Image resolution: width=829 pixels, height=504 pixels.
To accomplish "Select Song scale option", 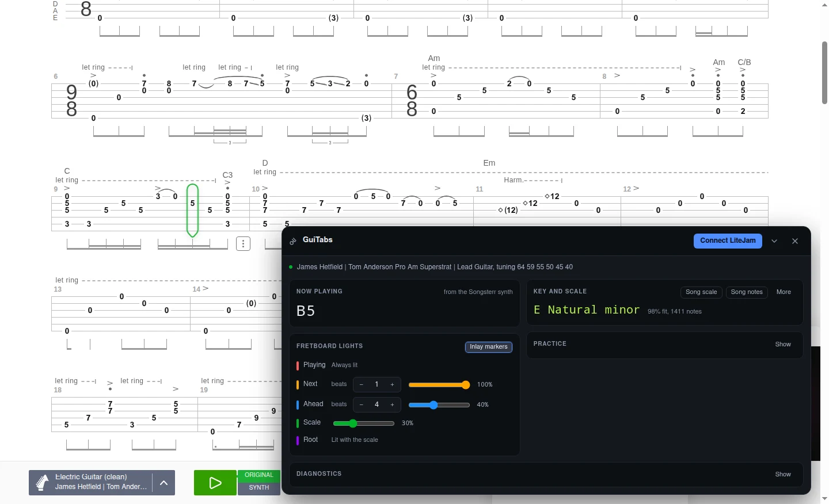I will pos(701,292).
